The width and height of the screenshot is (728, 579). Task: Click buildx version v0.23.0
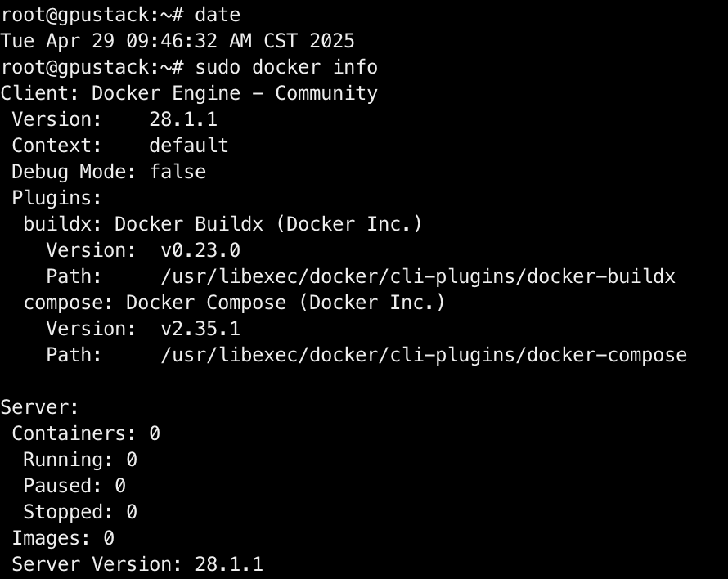200,250
